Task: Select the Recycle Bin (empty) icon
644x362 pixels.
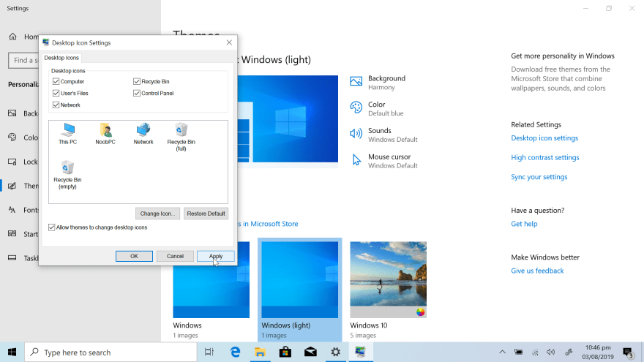Action: (x=67, y=175)
